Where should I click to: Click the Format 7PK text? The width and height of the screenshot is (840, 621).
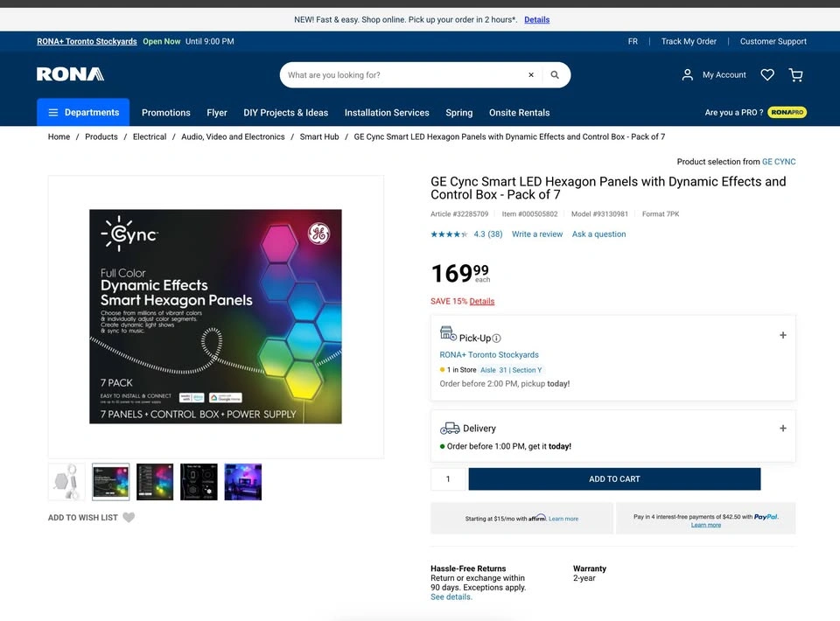[x=661, y=214]
